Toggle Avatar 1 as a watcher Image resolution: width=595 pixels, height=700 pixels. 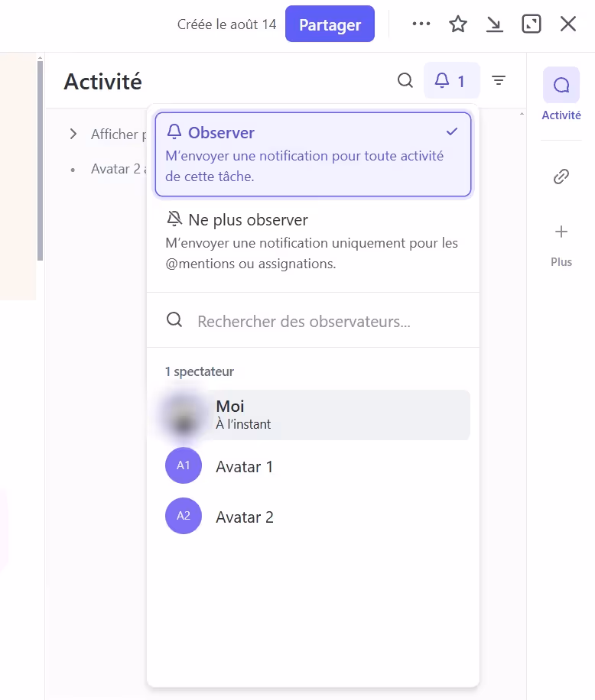[x=313, y=466]
